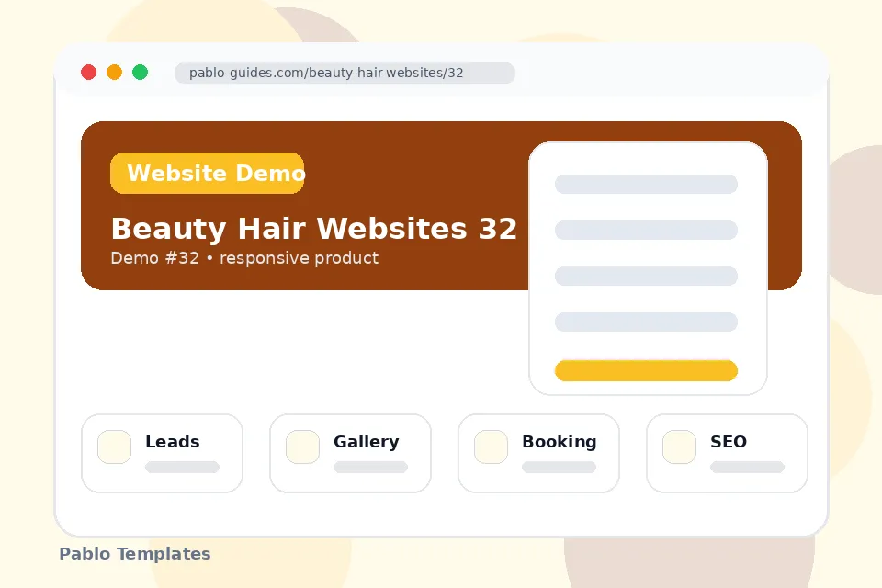
Task: Select the third gray form field
Action: pyautogui.click(x=646, y=277)
